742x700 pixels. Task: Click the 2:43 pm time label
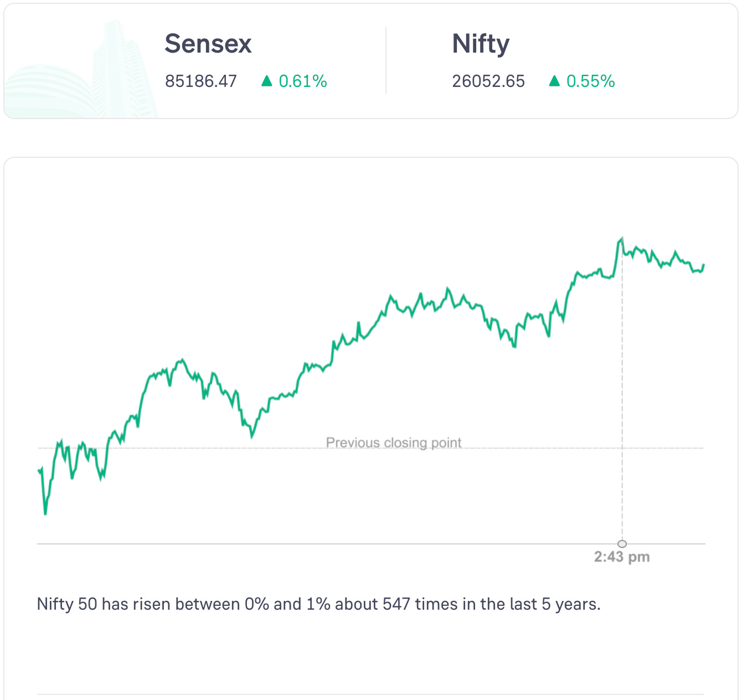[x=622, y=557]
